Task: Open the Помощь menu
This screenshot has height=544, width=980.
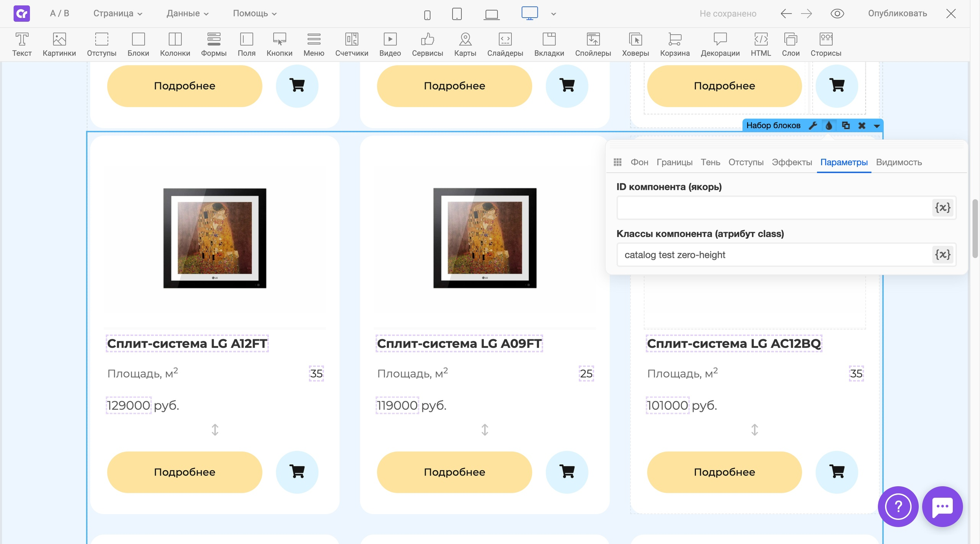Action: tap(255, 13)
